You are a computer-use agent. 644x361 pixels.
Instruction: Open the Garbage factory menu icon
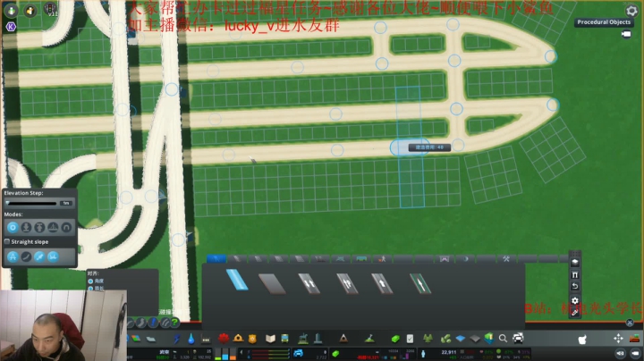206,339
